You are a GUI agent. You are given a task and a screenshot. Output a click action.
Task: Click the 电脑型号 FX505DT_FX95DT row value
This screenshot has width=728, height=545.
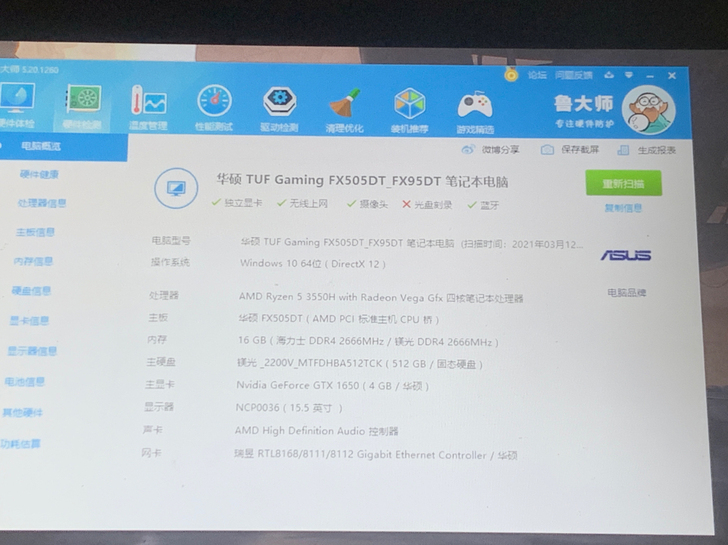tap(411, 243)
